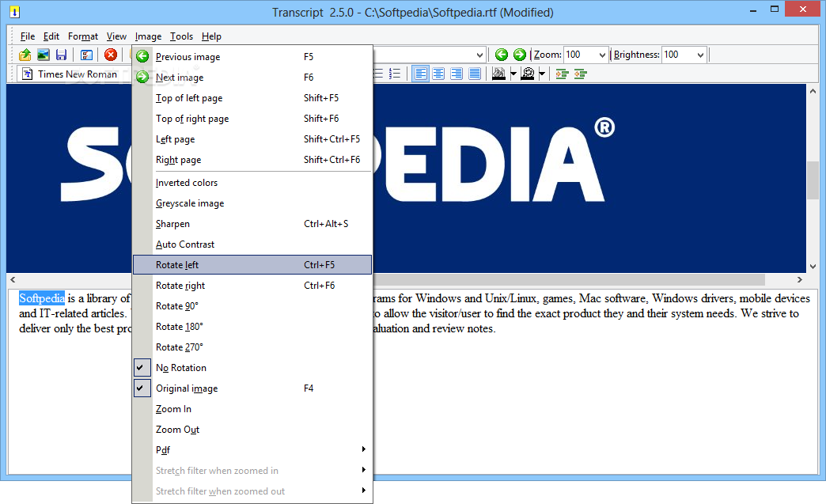Open the image file list dropdown arrow
This screenshot has width=826, height=504.
tap(479, 55)
